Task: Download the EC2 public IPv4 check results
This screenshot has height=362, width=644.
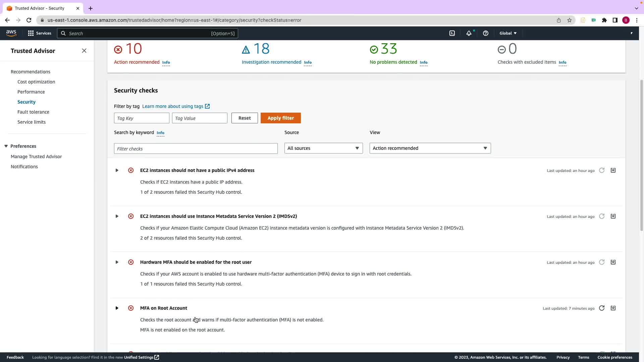Action: (613, 170)
